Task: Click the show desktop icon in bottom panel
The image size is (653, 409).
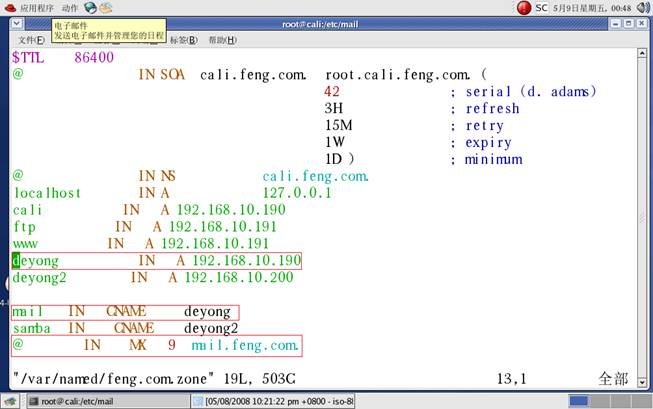Action: click(x=9, y=401)
